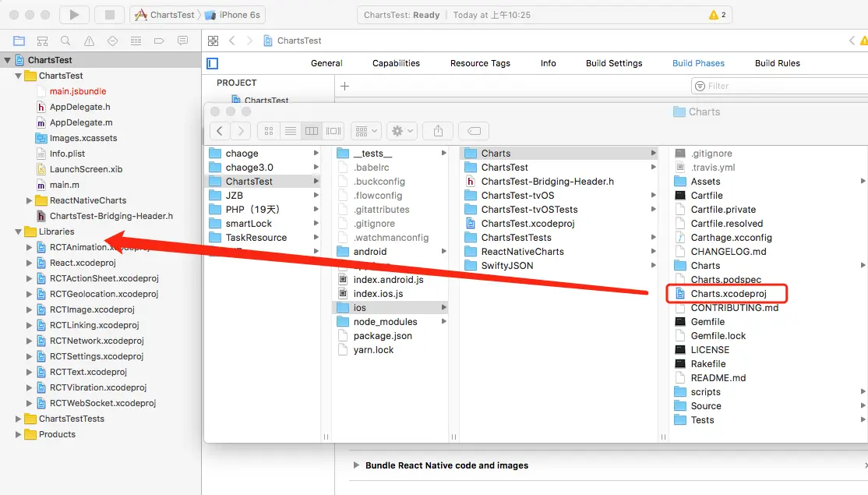Expand React.xcodeproj in the navigator
Screen dimensions: 868x495
click(x=29, y=263)
